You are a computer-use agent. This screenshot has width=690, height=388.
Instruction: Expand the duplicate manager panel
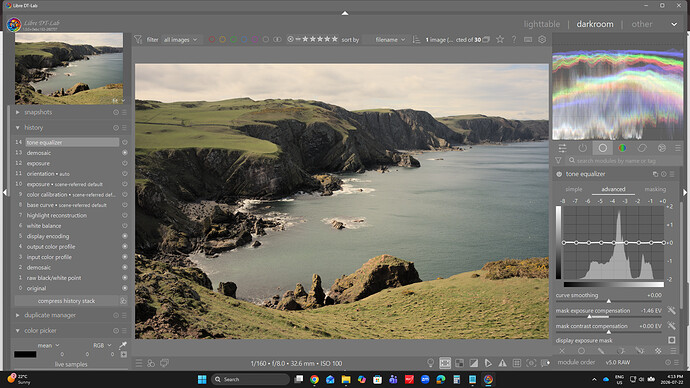click(18, 315)
